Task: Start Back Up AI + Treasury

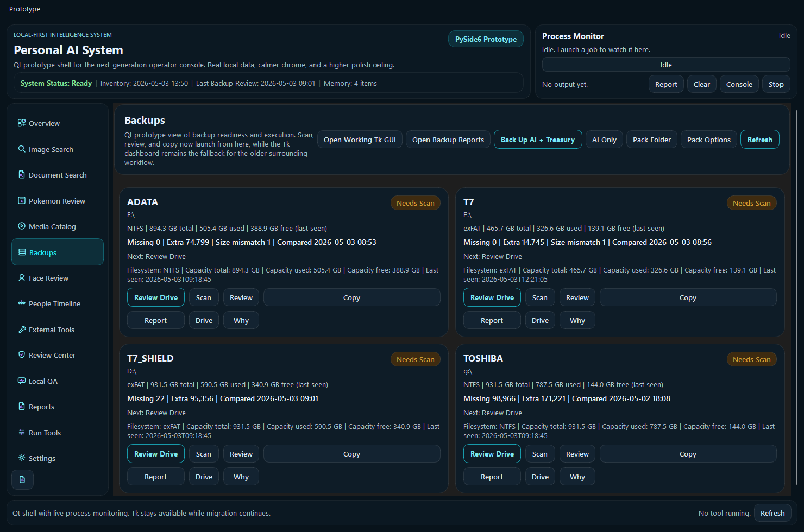Action: click(x=538, y=140)
